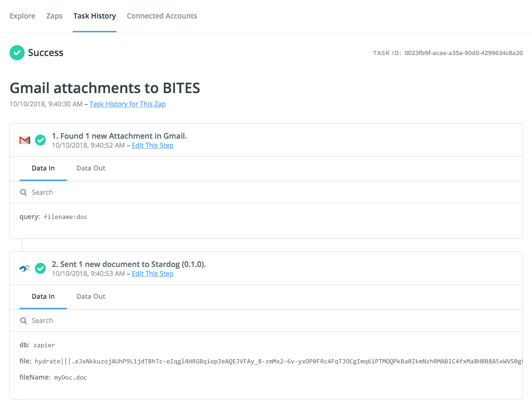Click the query value filename:doc
The width and height of the screenshot is (532, 409).
[x=66, y=217]
